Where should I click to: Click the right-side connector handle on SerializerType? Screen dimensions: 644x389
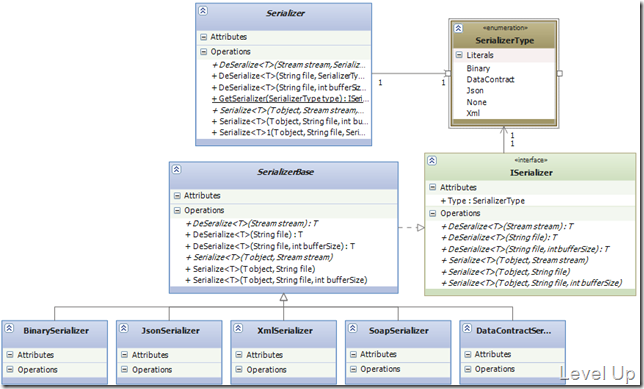coord(559,74)
